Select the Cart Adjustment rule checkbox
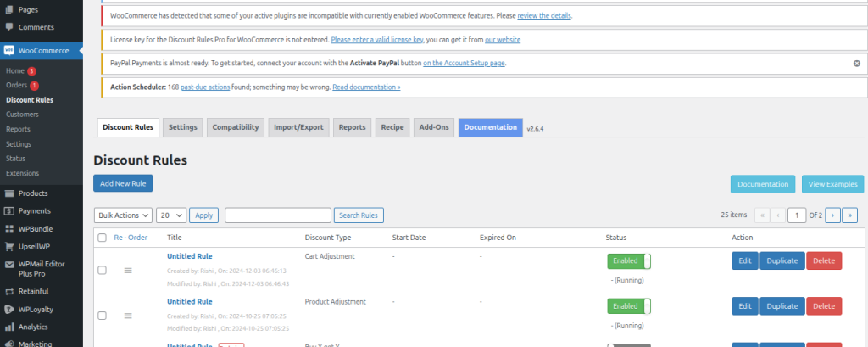Image resolution: width=868 pixels, height=347 pixels. point(102,270)
